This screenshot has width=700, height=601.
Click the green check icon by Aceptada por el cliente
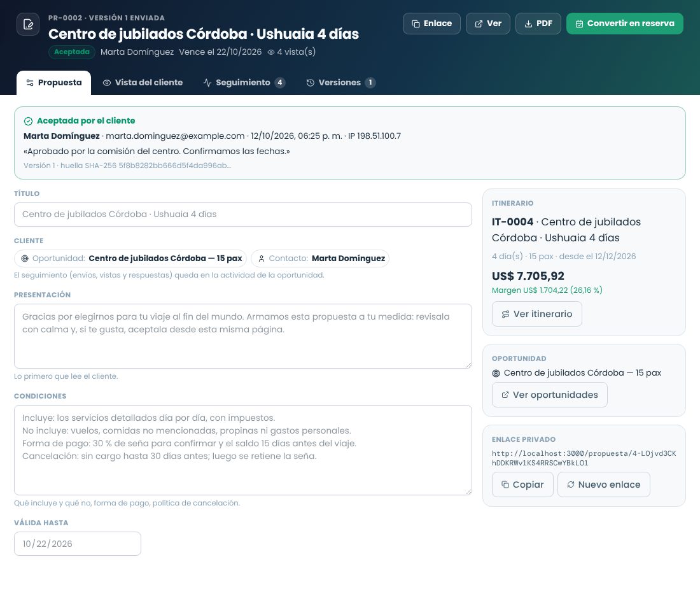tap(28, 121)
